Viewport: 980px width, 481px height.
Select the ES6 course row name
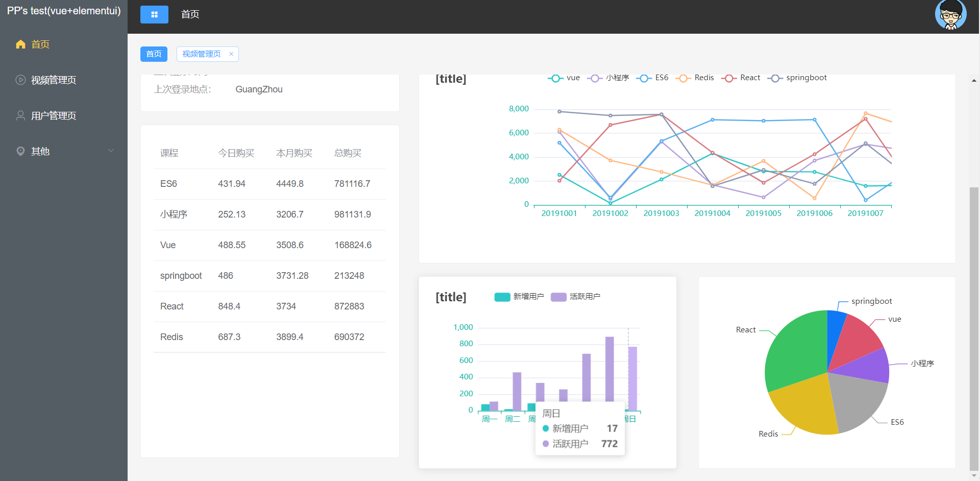coord(168,184)
